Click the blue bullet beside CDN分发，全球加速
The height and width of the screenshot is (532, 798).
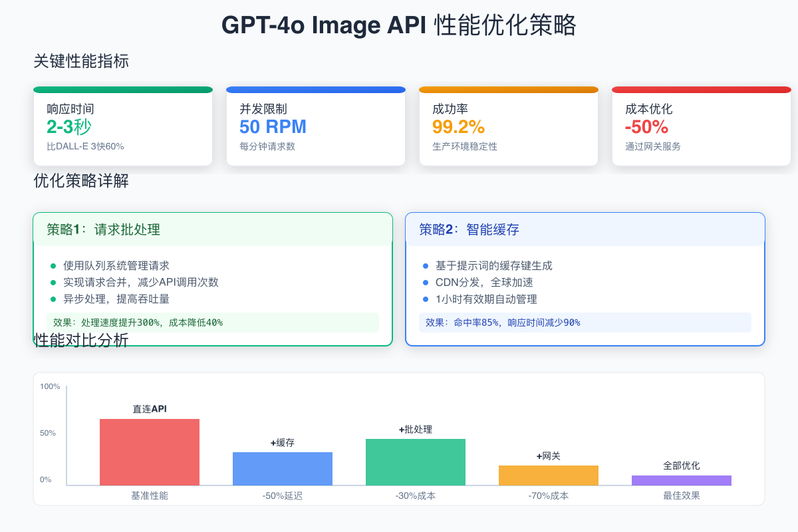tap(426, 282)
